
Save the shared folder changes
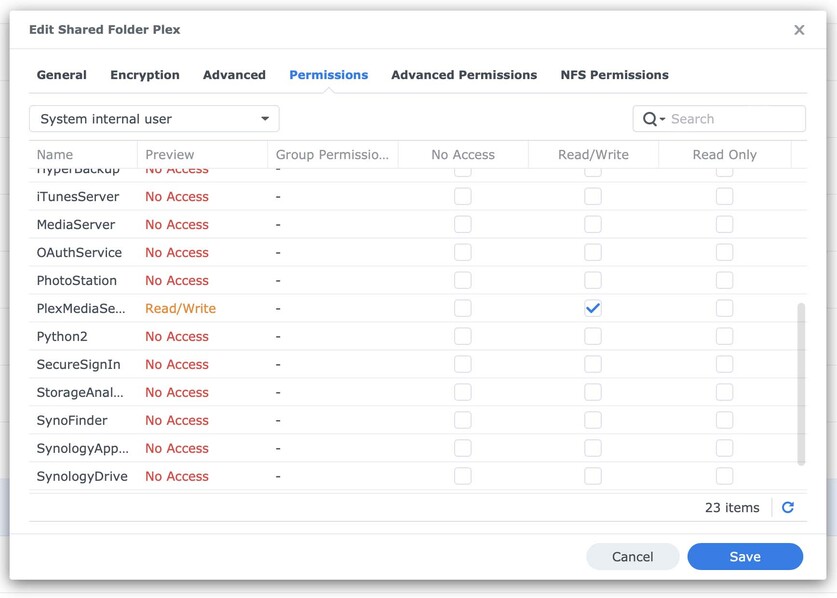(745, 557)
